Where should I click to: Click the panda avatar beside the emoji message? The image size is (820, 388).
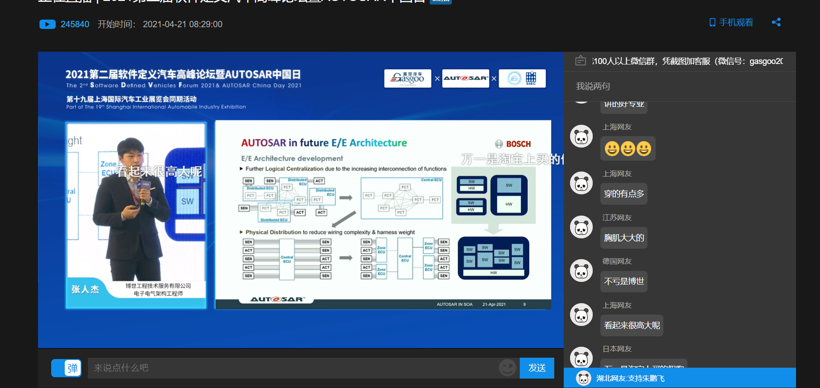(581, 136)
